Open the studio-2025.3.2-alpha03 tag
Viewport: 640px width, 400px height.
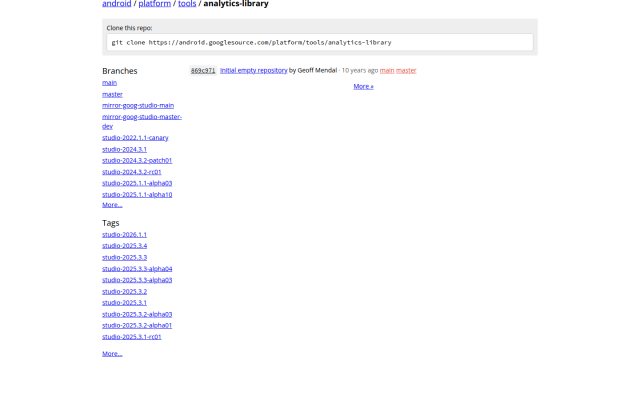click(x=137, y=314)
